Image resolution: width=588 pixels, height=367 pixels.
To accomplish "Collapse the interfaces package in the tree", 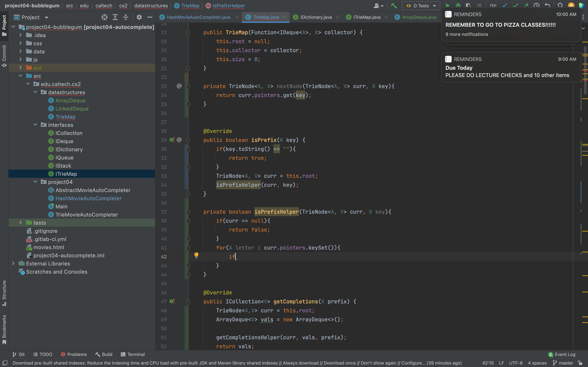I will pyautogui.click(x=36, y=125).
